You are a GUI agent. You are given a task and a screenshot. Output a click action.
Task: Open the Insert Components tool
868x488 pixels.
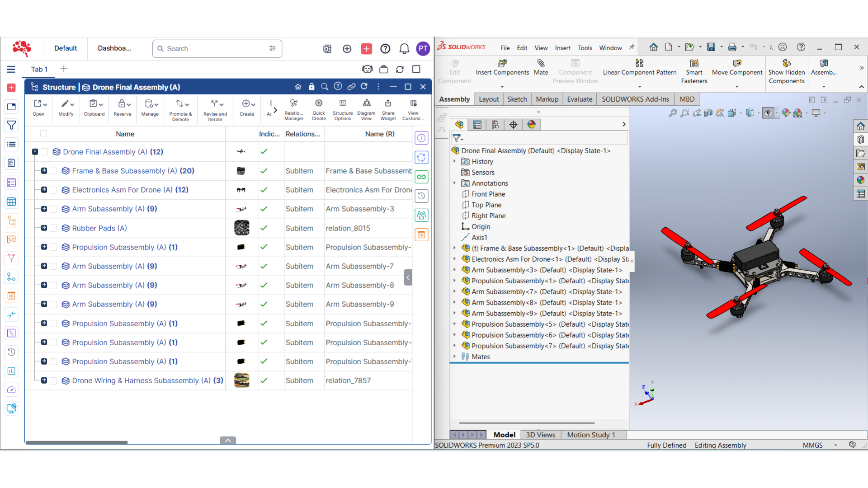coord(502,68)
